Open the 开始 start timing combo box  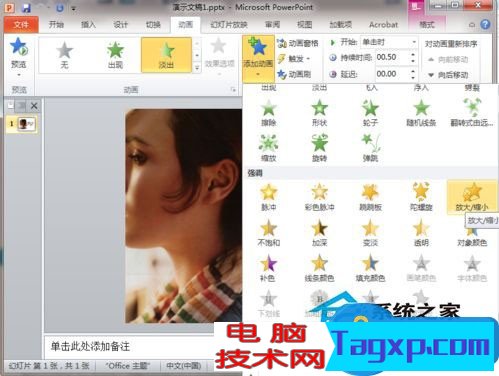389,42
